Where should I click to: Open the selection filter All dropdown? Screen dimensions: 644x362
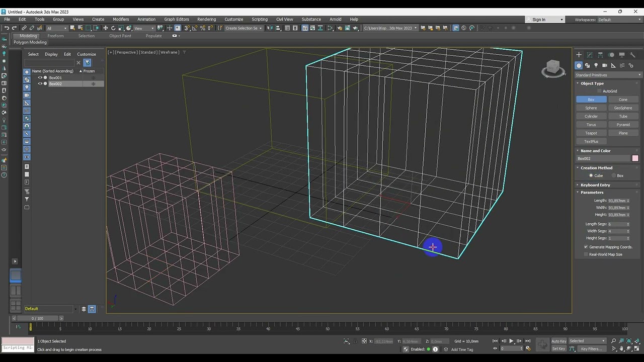57,28
